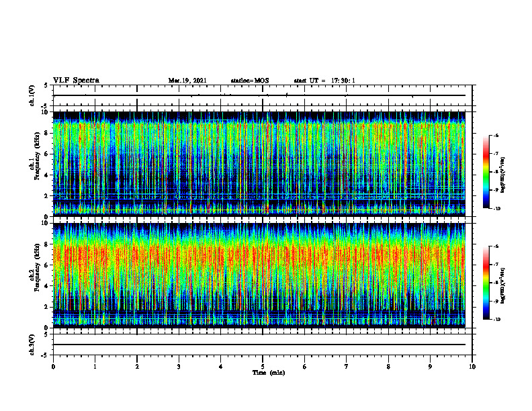Click time axis tick label "10"
This screenshot has height=411, width=532.
(x=472, y=367)
